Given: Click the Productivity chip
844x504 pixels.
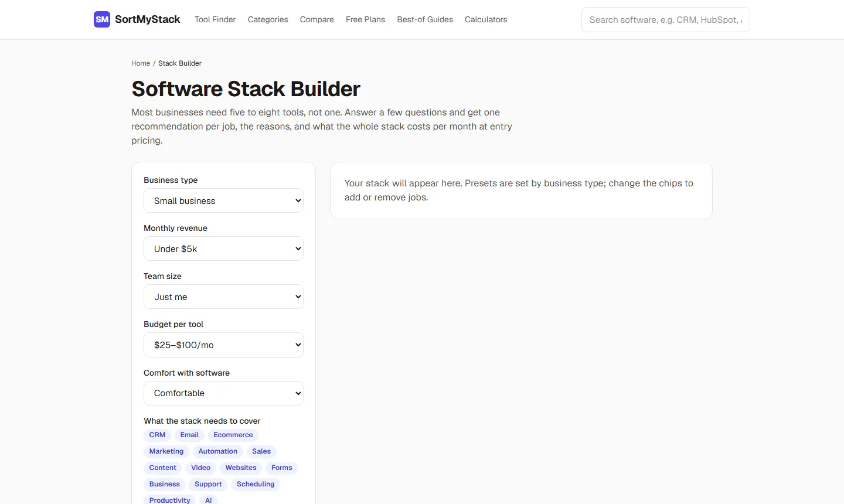Looking at the screenshot, I should pyautogui.click(x=170, y=500).
